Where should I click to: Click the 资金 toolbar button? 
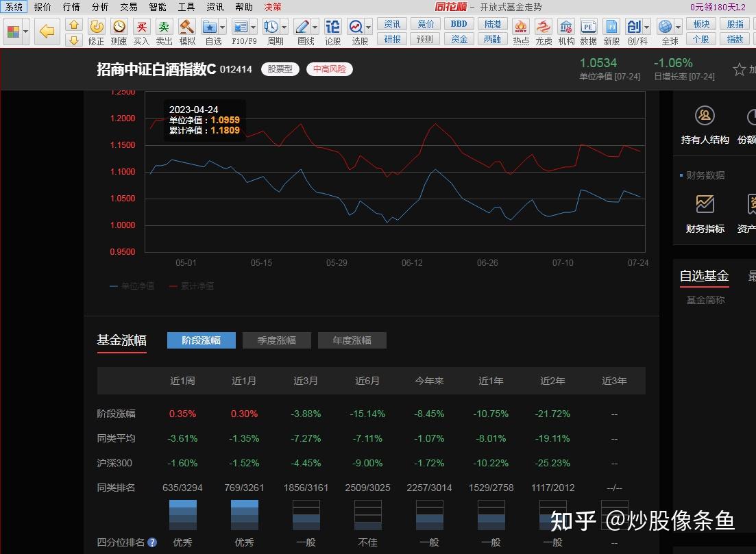coord(459,39)
